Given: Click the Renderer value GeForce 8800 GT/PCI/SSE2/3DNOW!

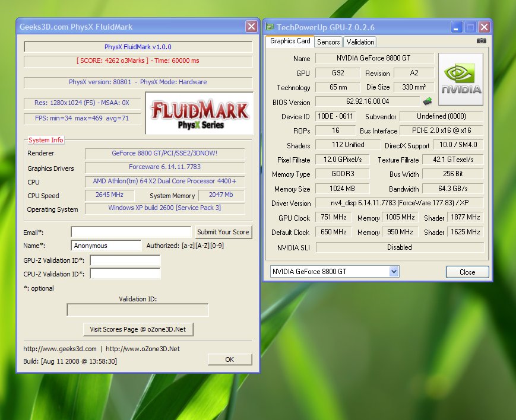Looking at the screenshot, I should [164, 153].
